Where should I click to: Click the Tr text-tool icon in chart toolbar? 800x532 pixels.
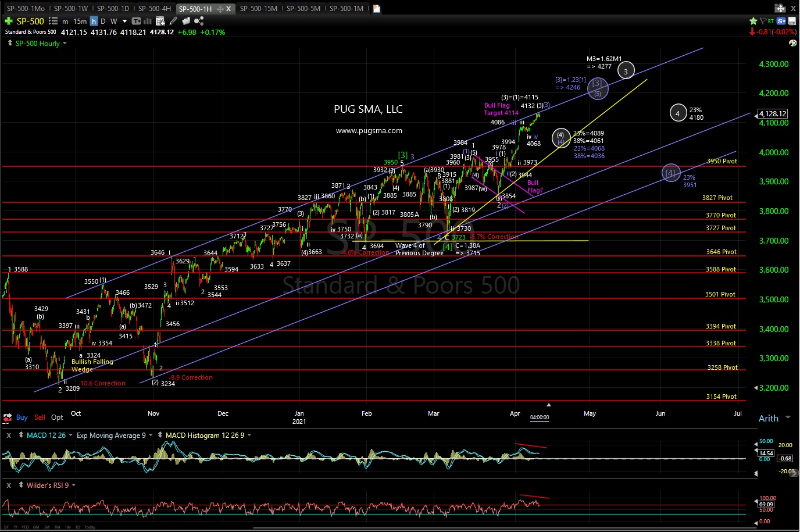coord(136,21)
